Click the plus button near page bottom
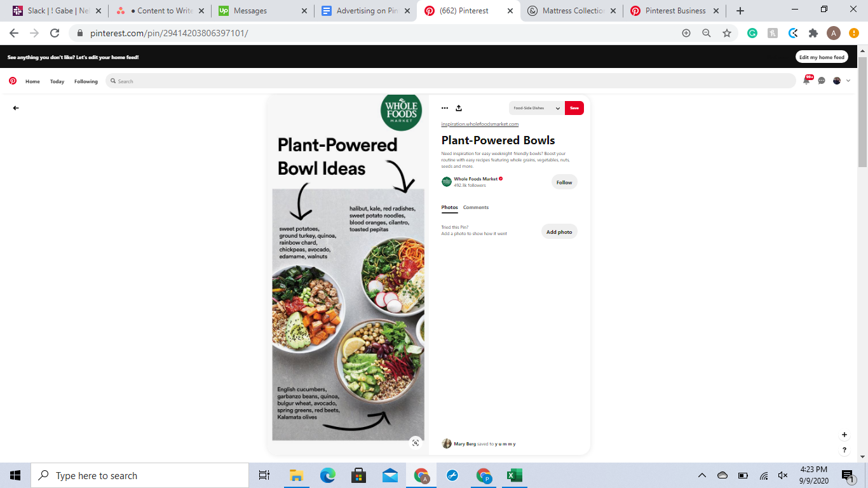868x488 pixels. tap(844, 435)
